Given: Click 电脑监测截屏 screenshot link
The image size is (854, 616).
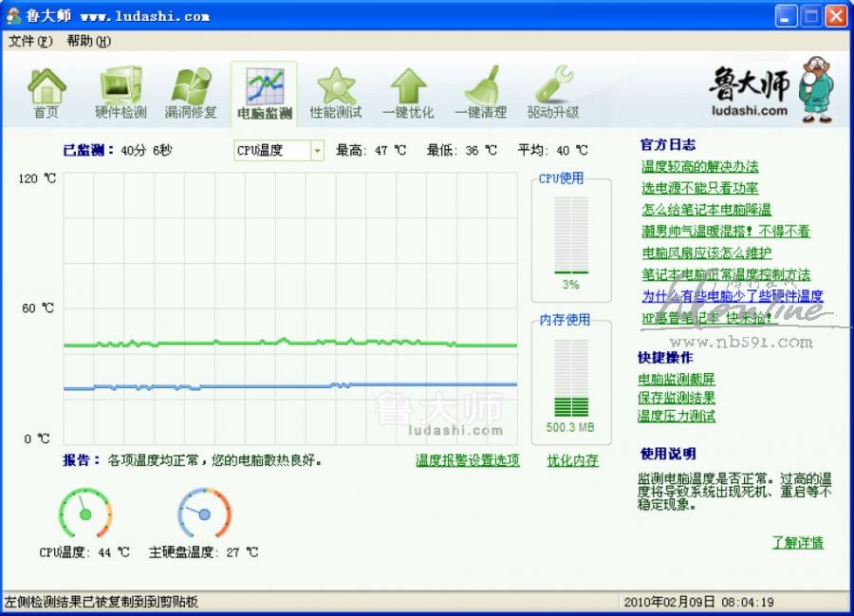Looking at the screenshot, I should [x=677, y=380].
